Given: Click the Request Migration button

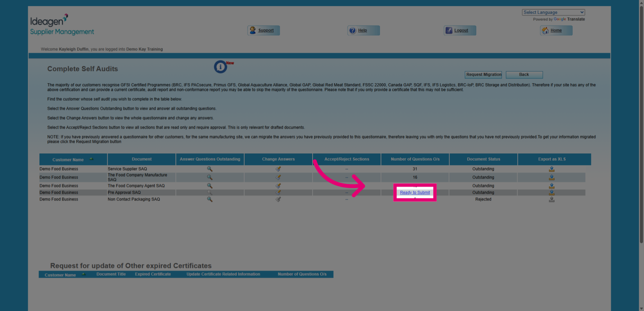Looking at the screenshot, I should [483, 74].
